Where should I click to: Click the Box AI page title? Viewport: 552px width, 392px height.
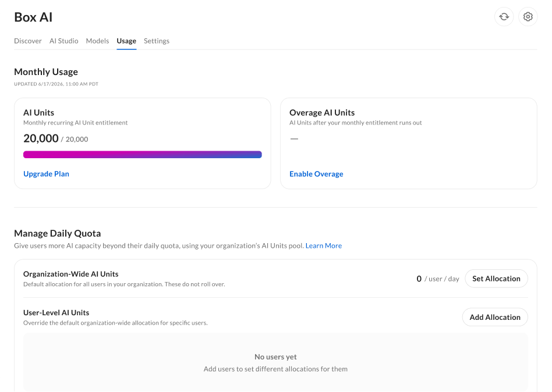point(33,17)
